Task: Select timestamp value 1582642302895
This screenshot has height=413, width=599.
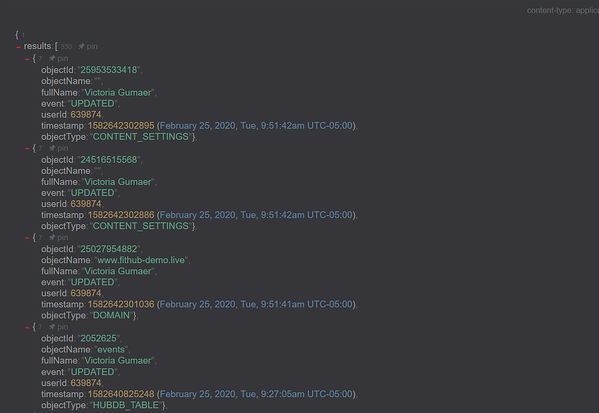Action: (x=121, y=126)
